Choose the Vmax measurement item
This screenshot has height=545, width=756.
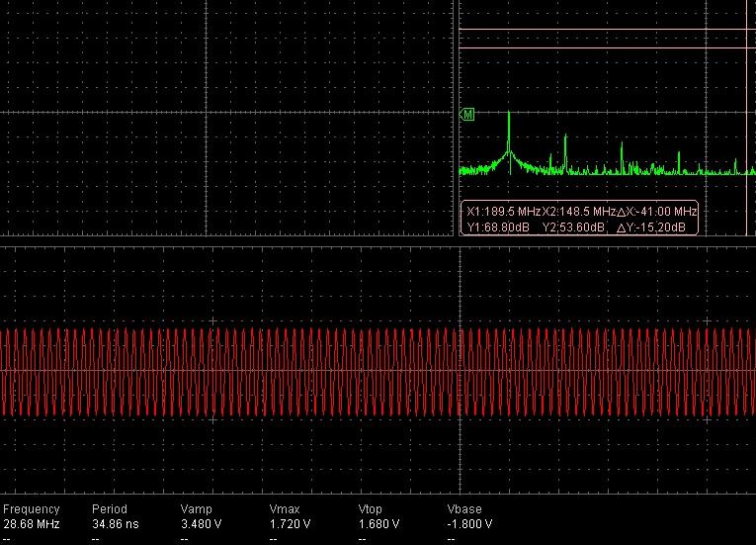[x=285, y=510]
